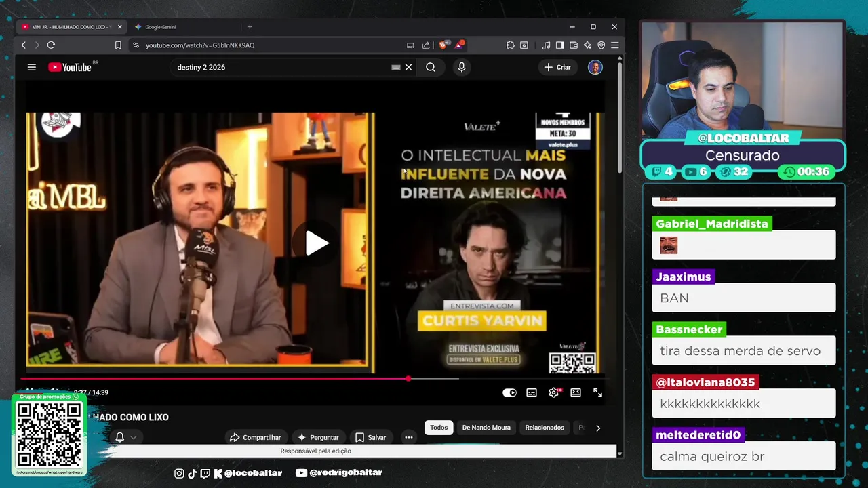Open the YouTube hamburger guide menu
Viewport: 868px width, 488px height.
pyautogui.click(x=31, y=67)
